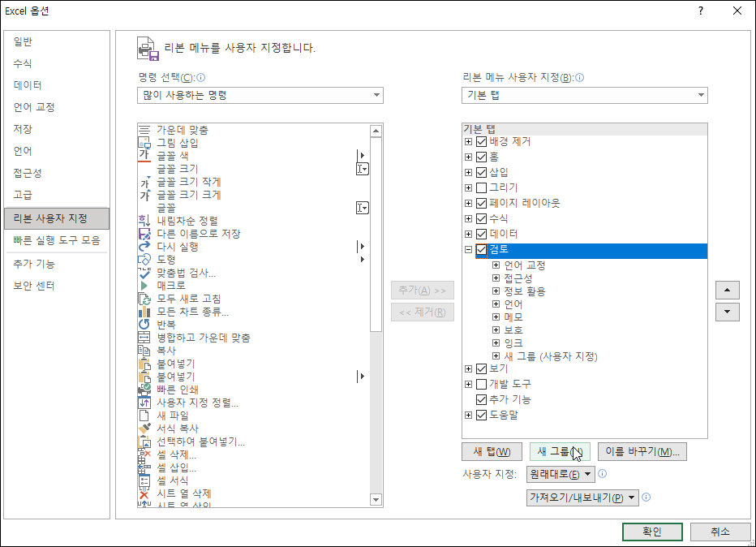Switch to 빠른 실행 도구 모음 category

point(57,240)
